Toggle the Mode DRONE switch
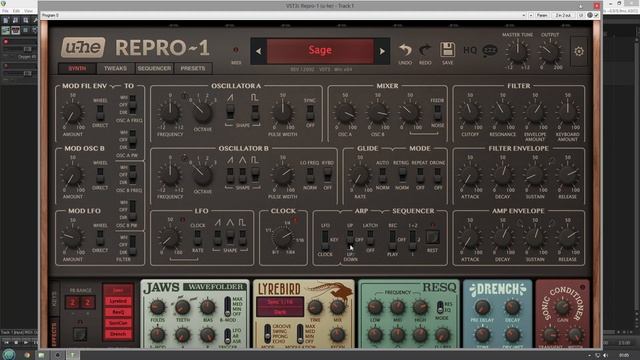The image size is (640, 360). pos(437,175)
